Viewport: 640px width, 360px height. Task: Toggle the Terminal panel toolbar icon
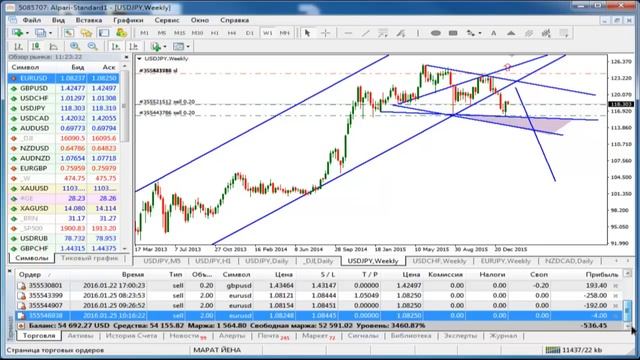pos(104,33)
